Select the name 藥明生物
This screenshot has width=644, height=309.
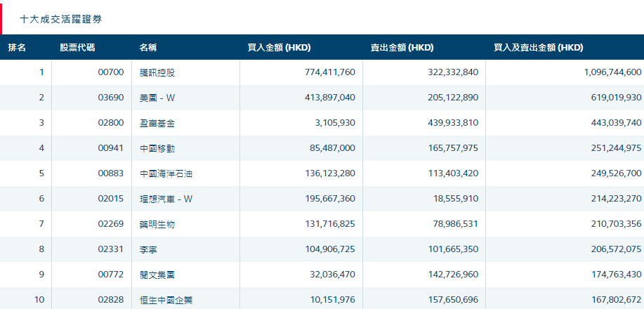pos(157,224)
